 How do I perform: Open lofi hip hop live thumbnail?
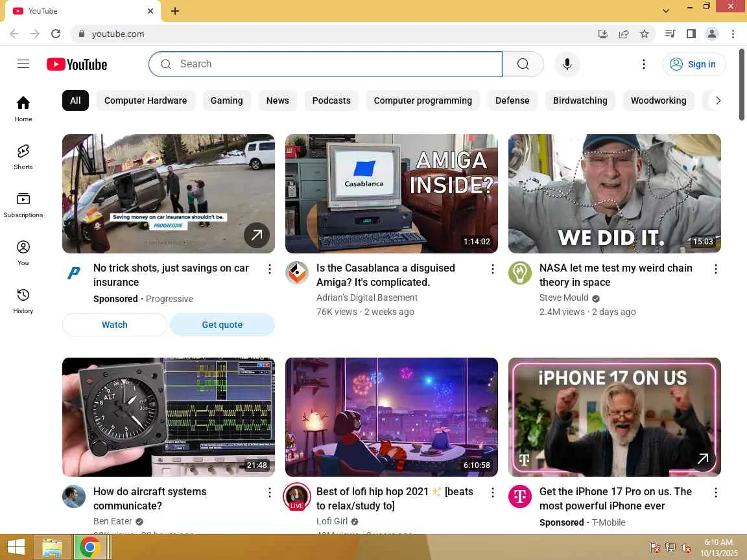click(x=392, y=417)
